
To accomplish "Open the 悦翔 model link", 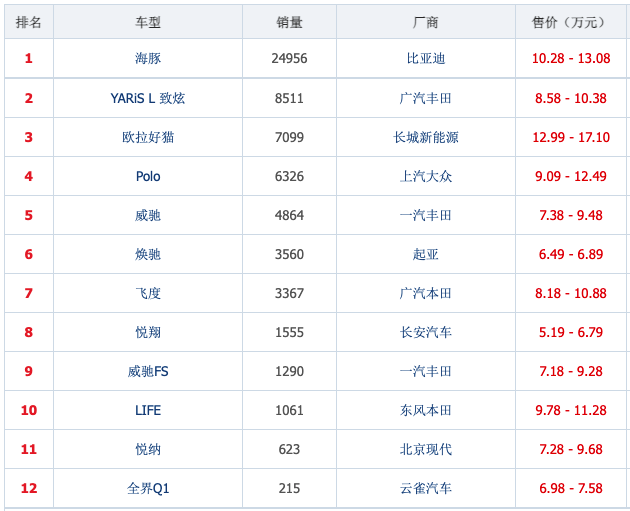I will click(x=148, y=332).
